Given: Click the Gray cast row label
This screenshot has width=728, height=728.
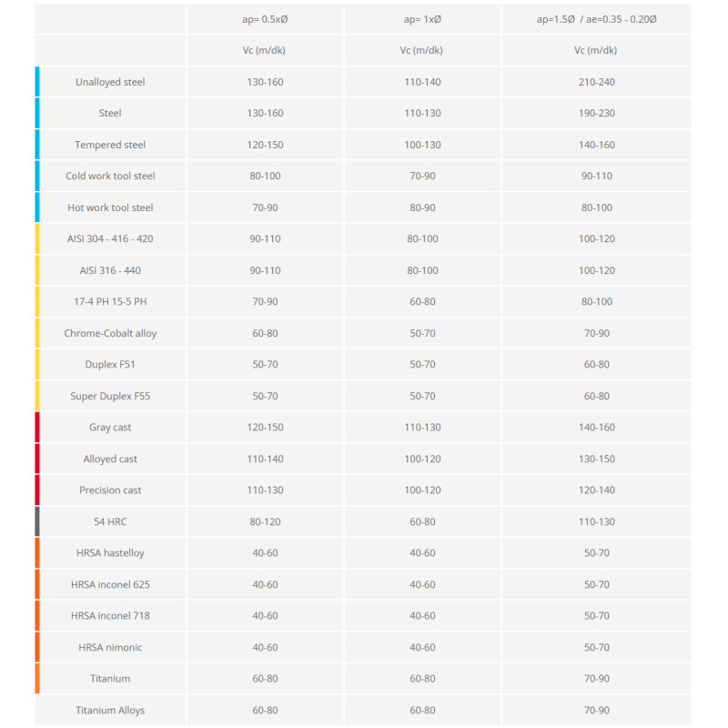Looking at the screenshot, I should click(x=110, y=427).
